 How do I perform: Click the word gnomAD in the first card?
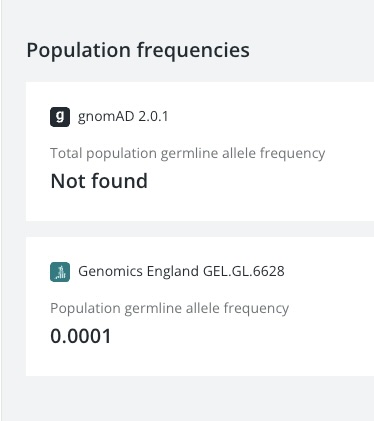(106, 117)
